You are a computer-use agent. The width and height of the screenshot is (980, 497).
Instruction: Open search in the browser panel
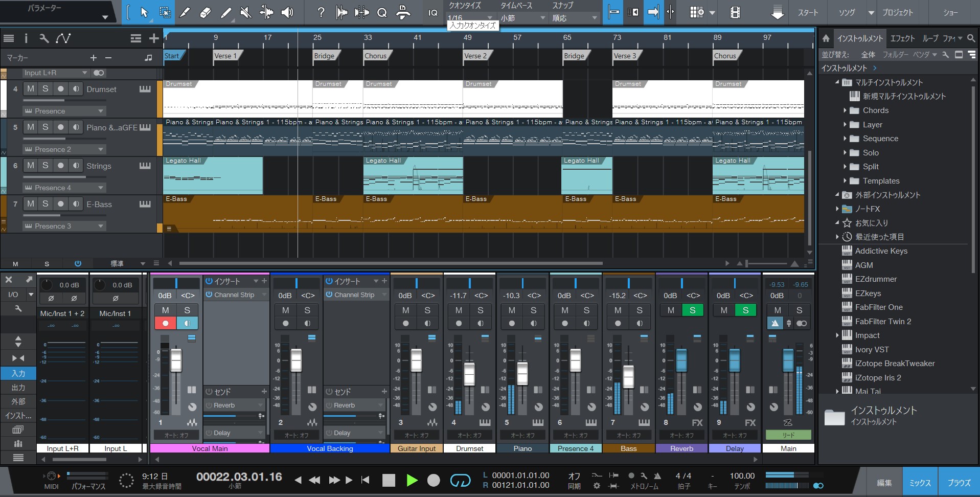971,38
